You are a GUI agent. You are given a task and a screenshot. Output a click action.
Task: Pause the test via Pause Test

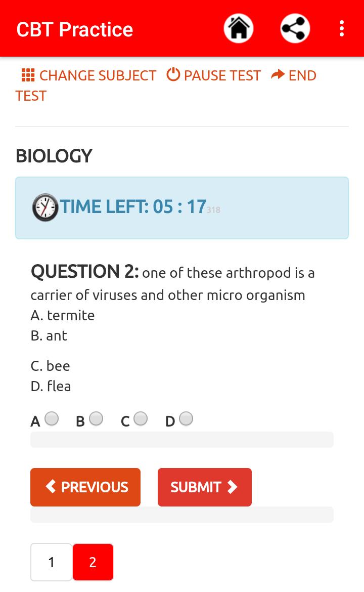[x=222, y=75]
